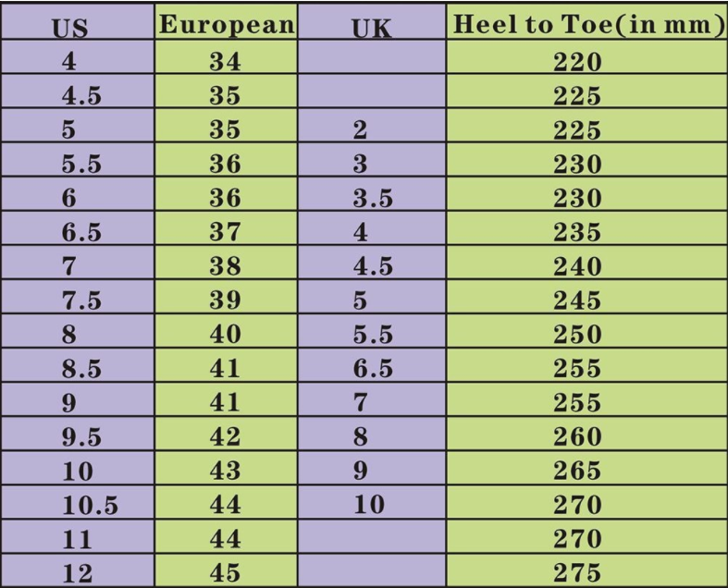The width and height of the screenshot is (728, 588).
Task: Click the Heel to Toe (in mm) header
Action: [x=586, y=26]
